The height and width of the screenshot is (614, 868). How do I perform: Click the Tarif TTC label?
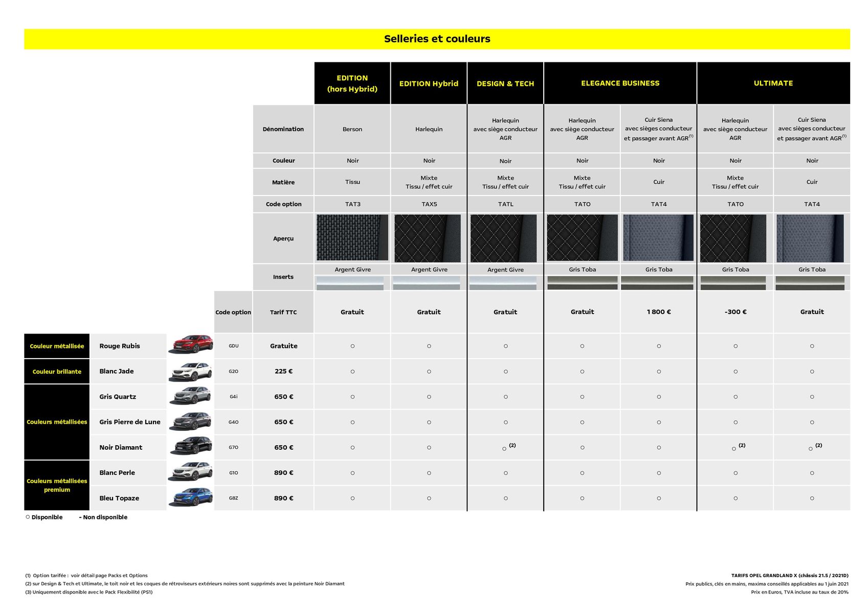click(x=283, y=312)
